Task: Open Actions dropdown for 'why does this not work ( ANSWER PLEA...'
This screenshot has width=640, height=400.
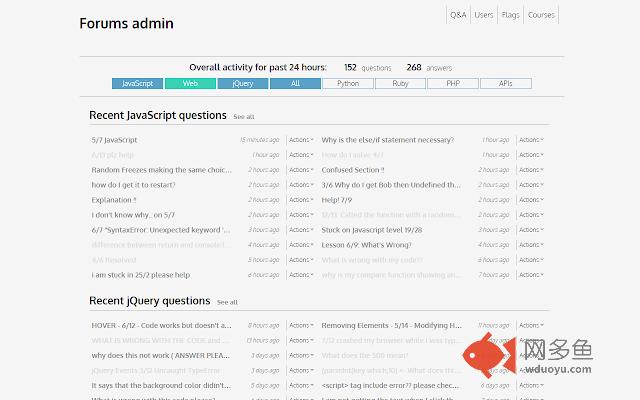Action: click(x=301, y=356)
